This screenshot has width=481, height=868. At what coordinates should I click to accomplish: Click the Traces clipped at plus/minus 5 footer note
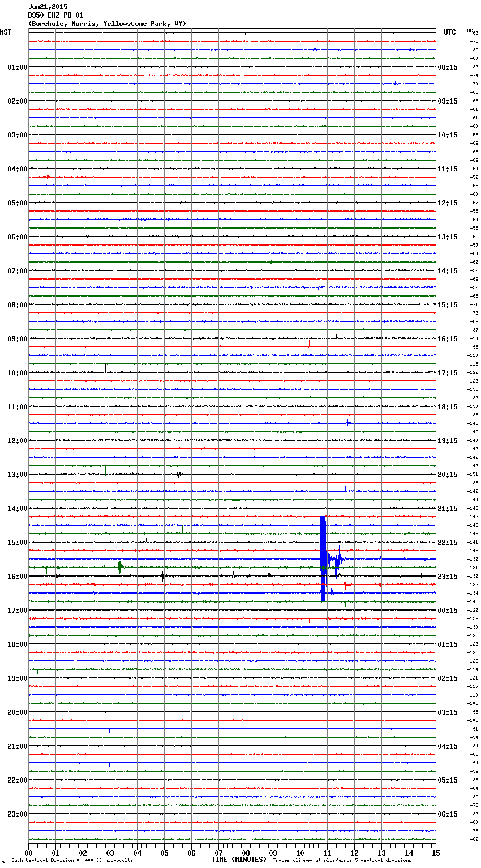[342, 861]
